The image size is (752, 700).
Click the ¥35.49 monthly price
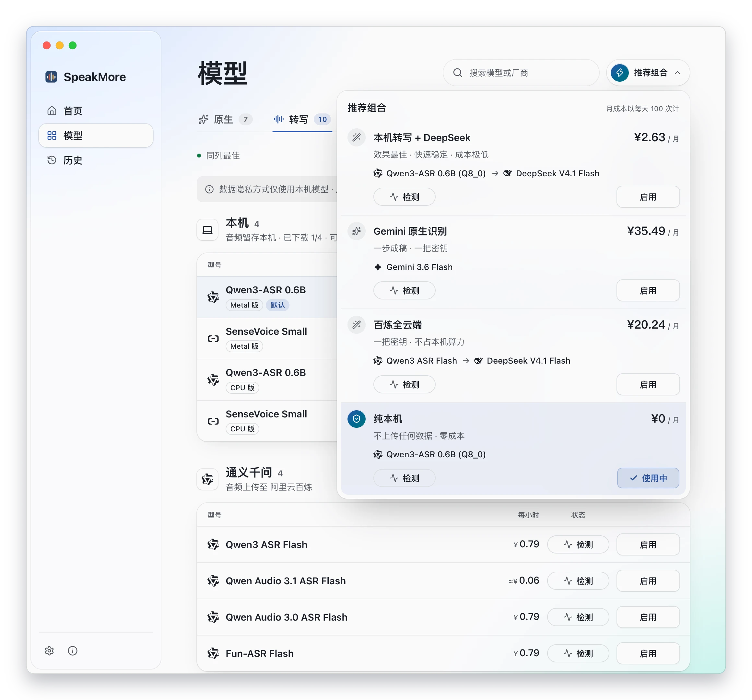click(646, 231)
